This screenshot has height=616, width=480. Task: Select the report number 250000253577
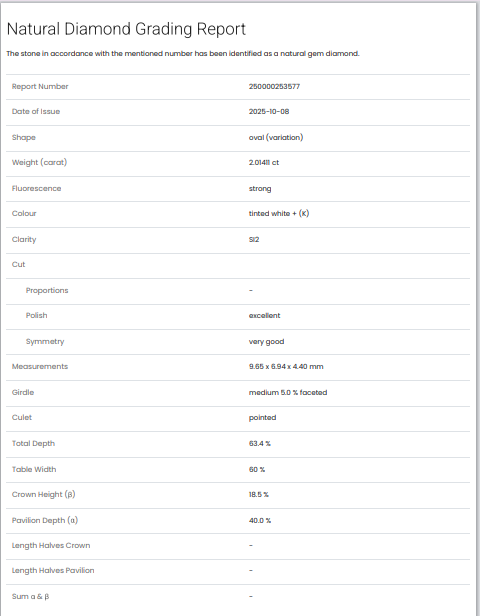(274, 86)
